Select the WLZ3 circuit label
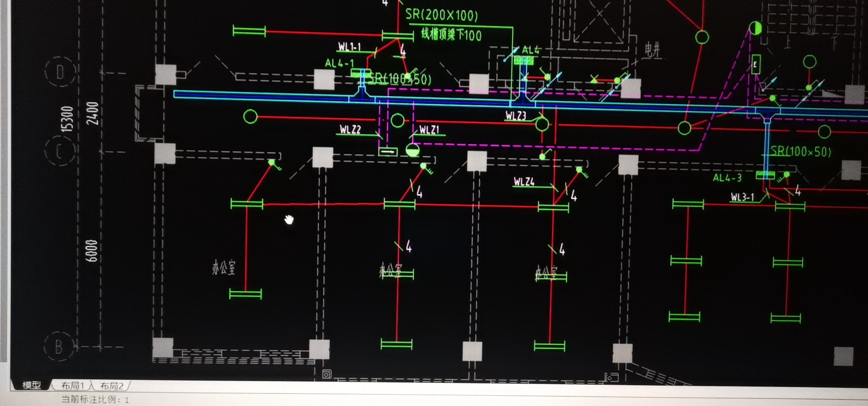The image size is (868, 406). click(516, 116)
